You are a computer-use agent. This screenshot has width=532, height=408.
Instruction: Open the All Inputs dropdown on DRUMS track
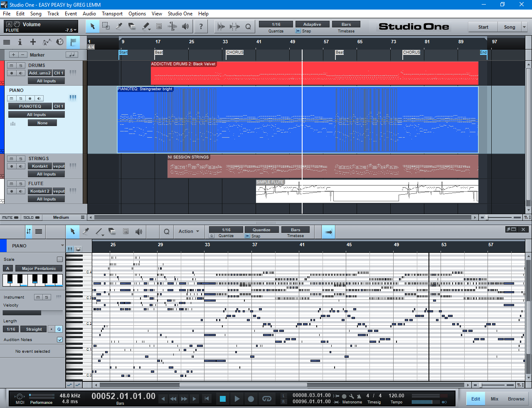pos(46,81)
